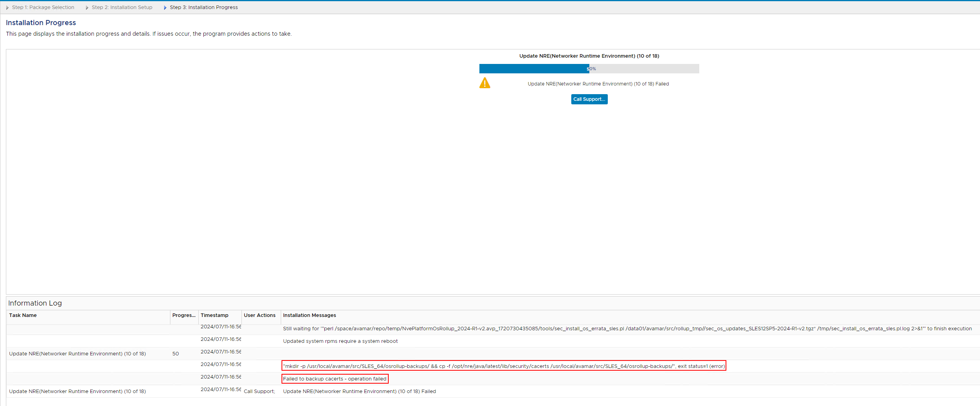Click the 50% progress bar
Screen dimensions: 980x406
(x=589, y=69)
